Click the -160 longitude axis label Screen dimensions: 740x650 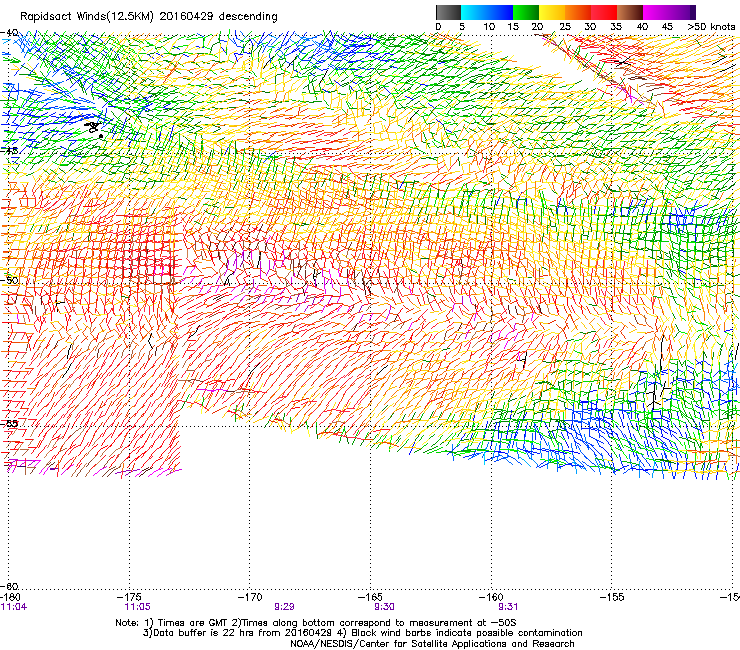491,597
